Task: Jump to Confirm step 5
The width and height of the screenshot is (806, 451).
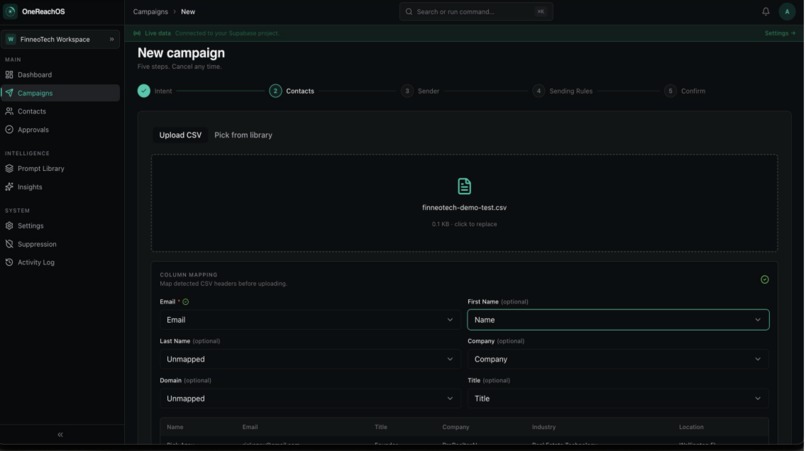Action: [685, 91]
